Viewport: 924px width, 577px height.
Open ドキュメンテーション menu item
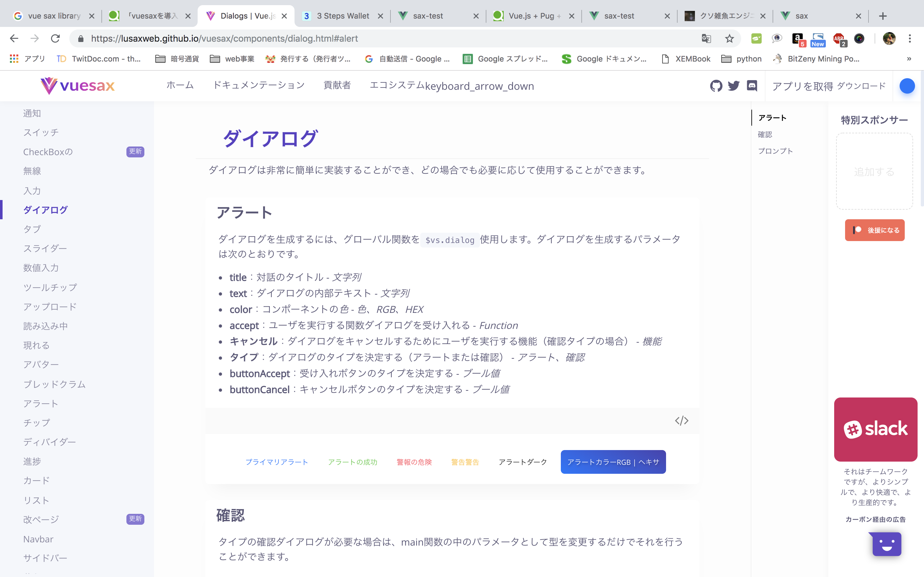pyautogui.click(x=259, y=85)
